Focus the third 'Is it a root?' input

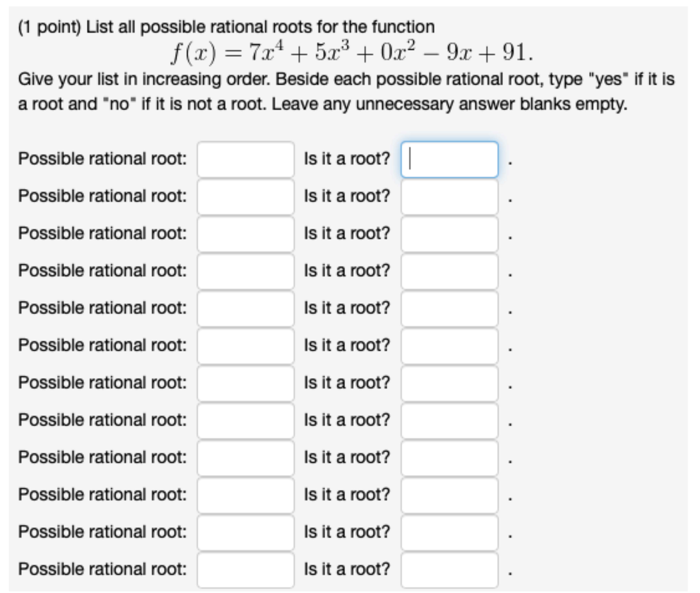(449, 234)
